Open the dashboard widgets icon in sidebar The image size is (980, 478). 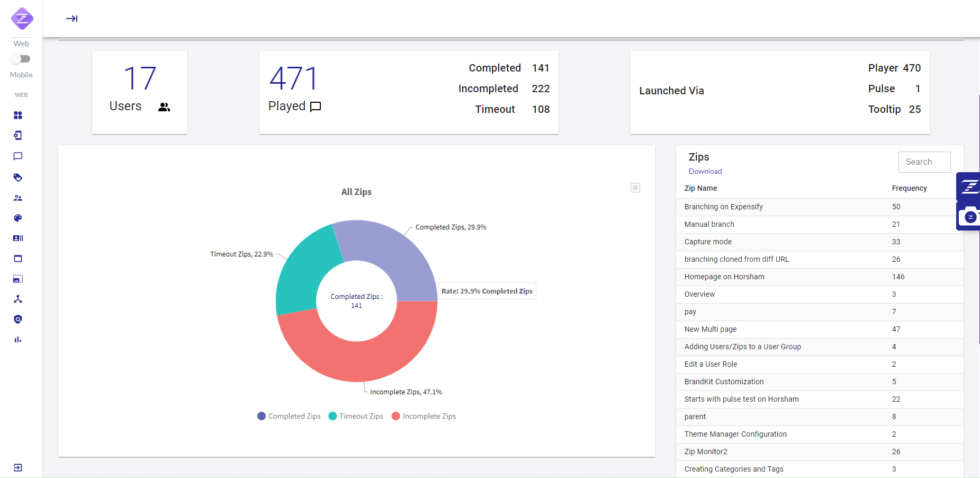18,115
